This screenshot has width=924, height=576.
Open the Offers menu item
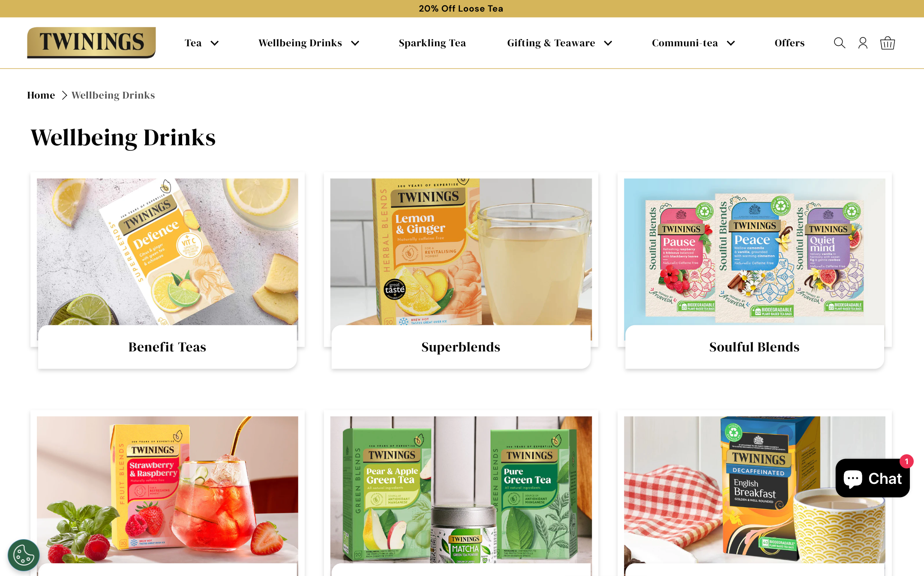coord(789,43)
